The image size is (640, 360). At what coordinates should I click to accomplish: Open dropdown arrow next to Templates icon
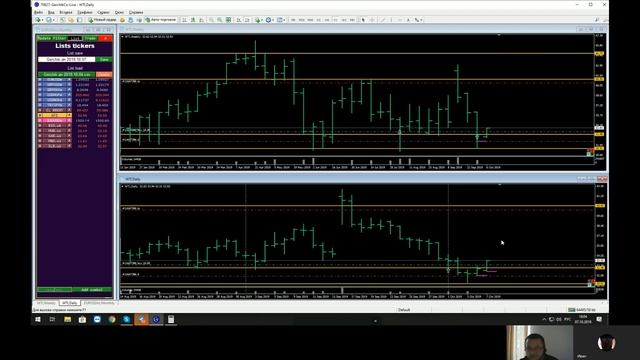[284, 20]
